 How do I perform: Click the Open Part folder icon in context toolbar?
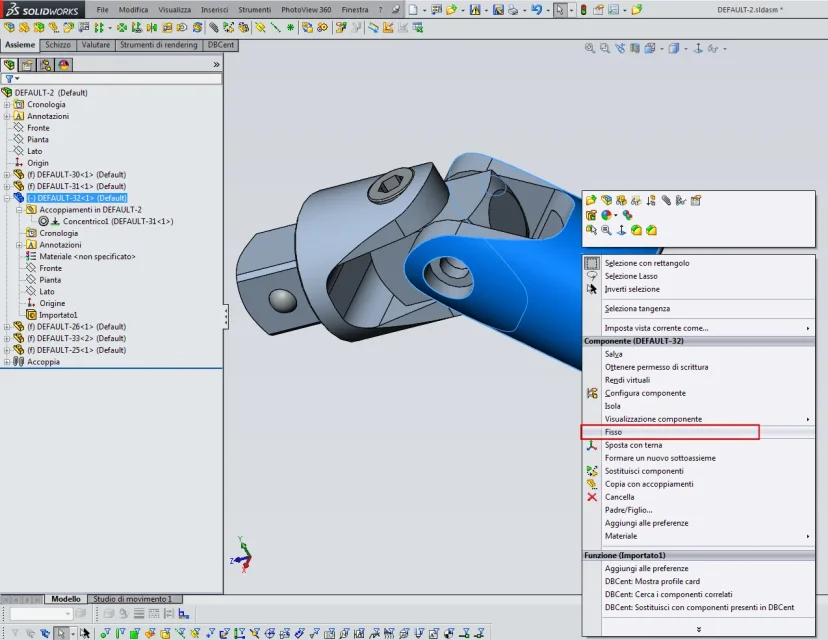(x=591, y=200)
